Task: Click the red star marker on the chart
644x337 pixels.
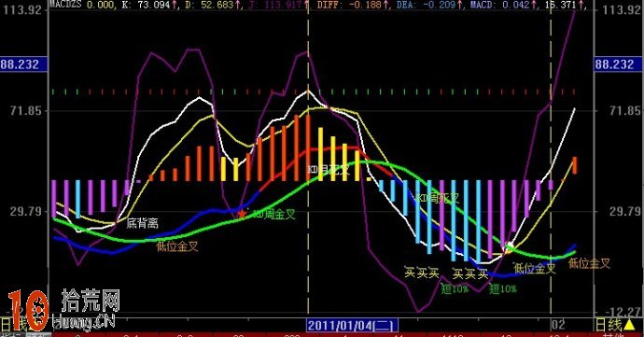Action: [x=242, y=214]
